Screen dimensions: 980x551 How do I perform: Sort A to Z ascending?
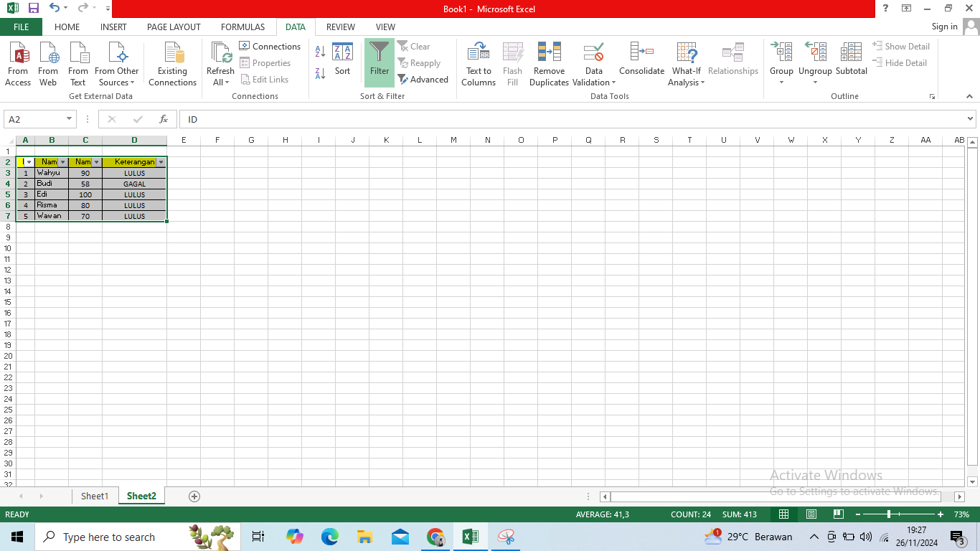(x=320, y=51)
